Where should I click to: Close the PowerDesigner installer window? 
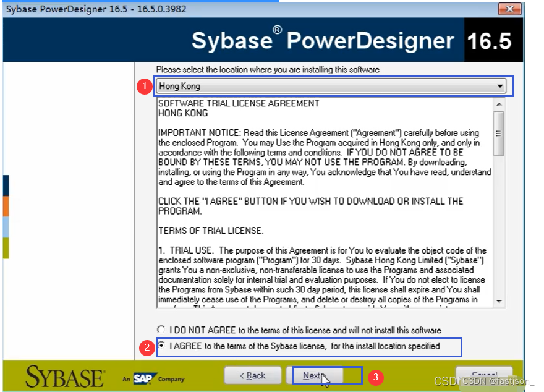click(509, 9)
